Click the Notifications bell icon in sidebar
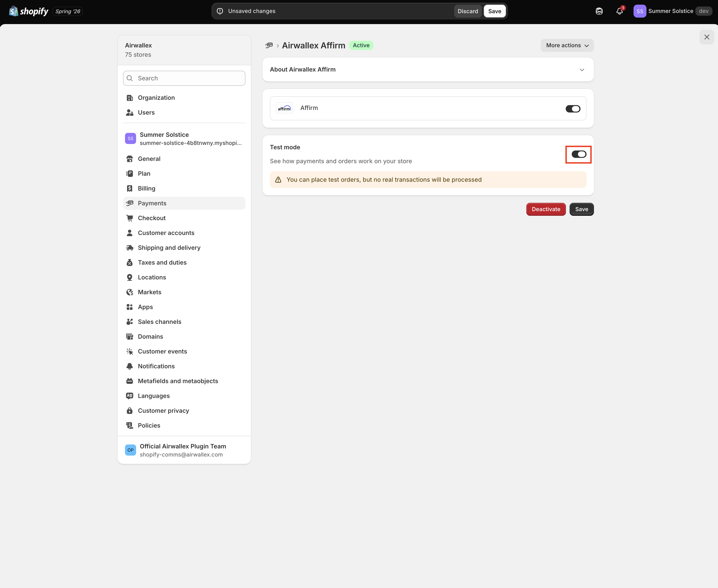 point(130,366)
